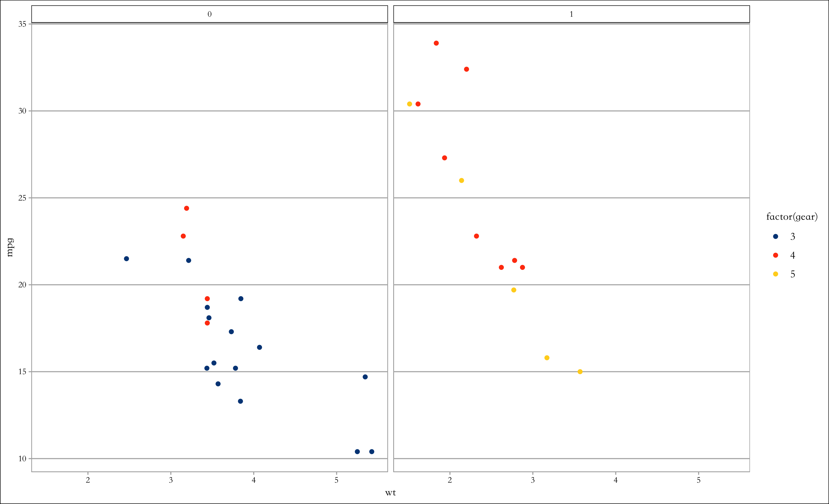This screenshot has height=504, width=829.
Task: Click the leftmost navy point in panel 0
Action: click(126, 259)
